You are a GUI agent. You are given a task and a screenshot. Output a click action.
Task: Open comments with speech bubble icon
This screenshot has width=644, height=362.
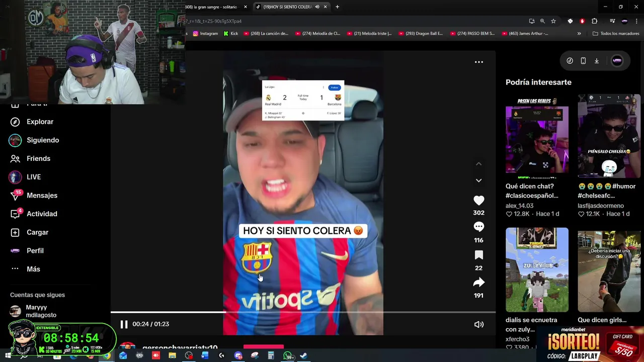pyautogui.click(x=478, y=227)
